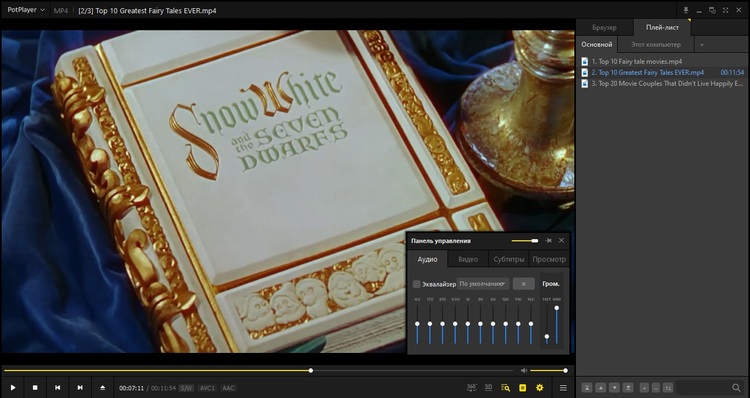The image size is (750, 398).
Task: Move playlist item to bottom
Action: (x=628, y=387)
